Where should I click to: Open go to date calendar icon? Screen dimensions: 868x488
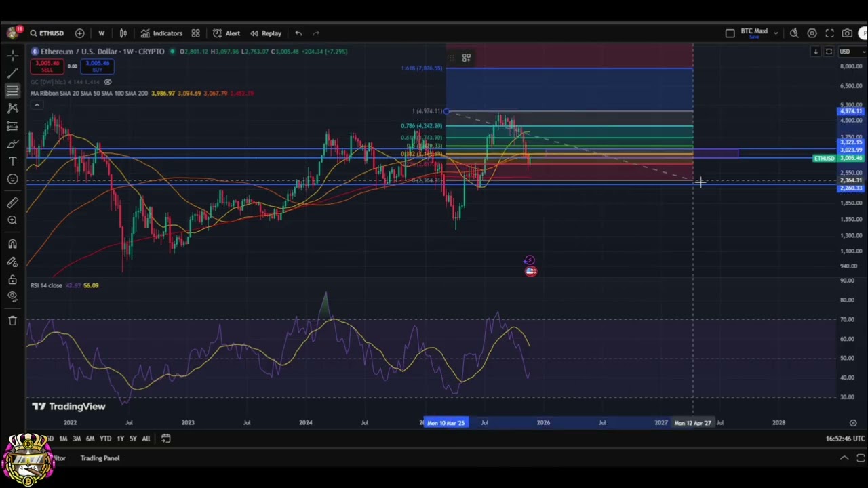click(x=165, y=439)
